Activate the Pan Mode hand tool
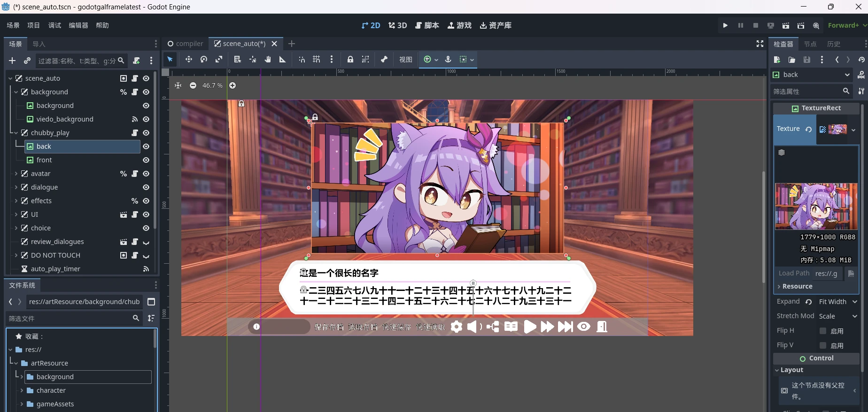The height and width of the screenshot is (412, 868). [x=268, y=59]
